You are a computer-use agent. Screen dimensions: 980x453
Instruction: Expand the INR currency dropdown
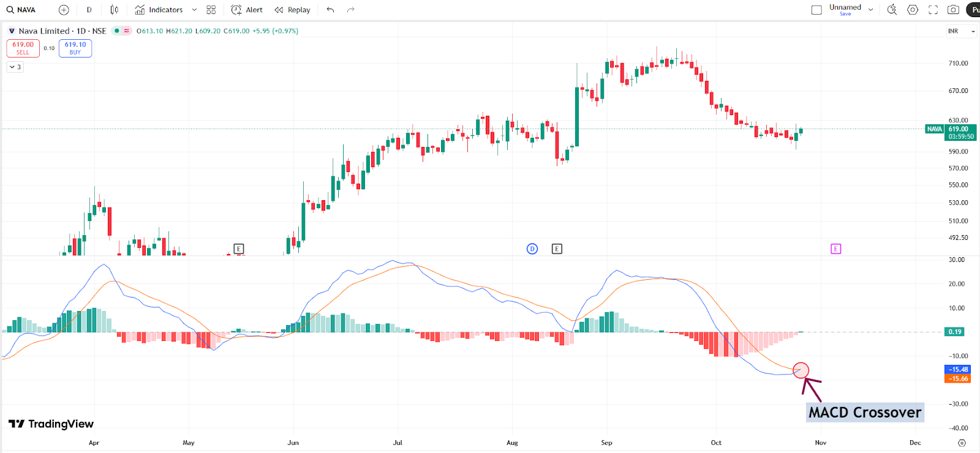962,31
